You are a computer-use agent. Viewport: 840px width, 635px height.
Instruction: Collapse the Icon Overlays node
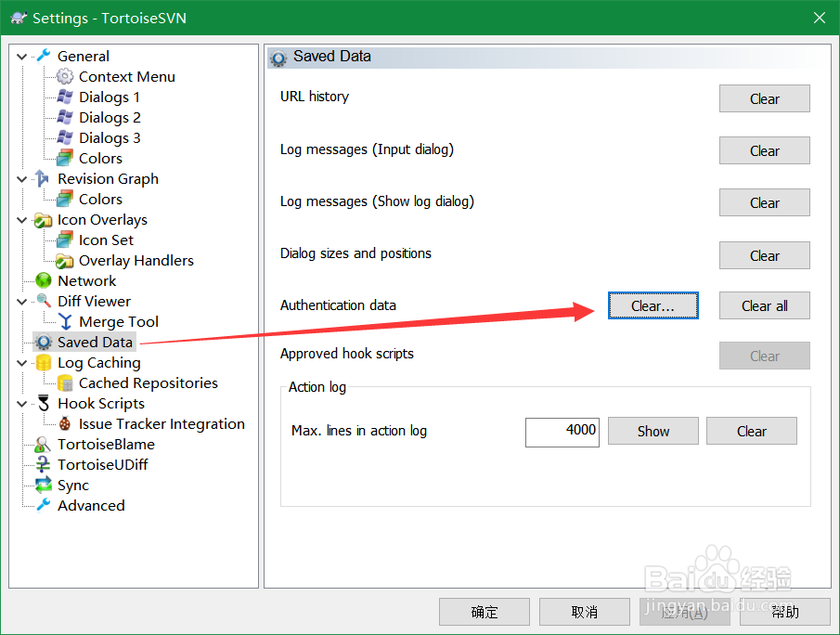tap(22, 220)
